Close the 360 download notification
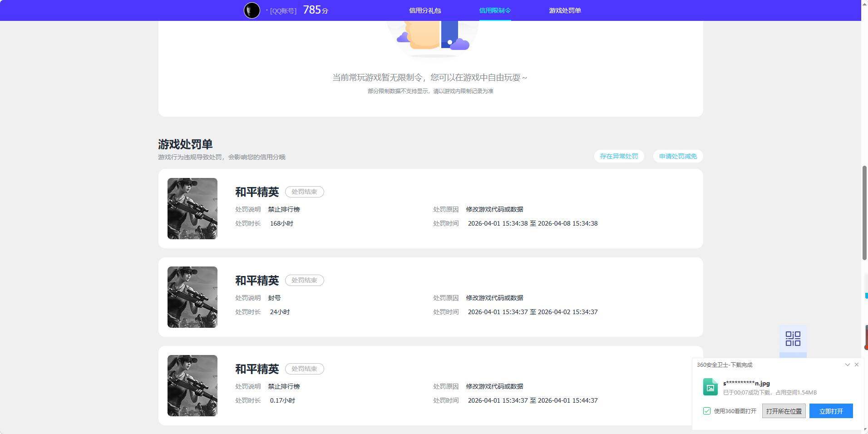 [x=857, y=365]
